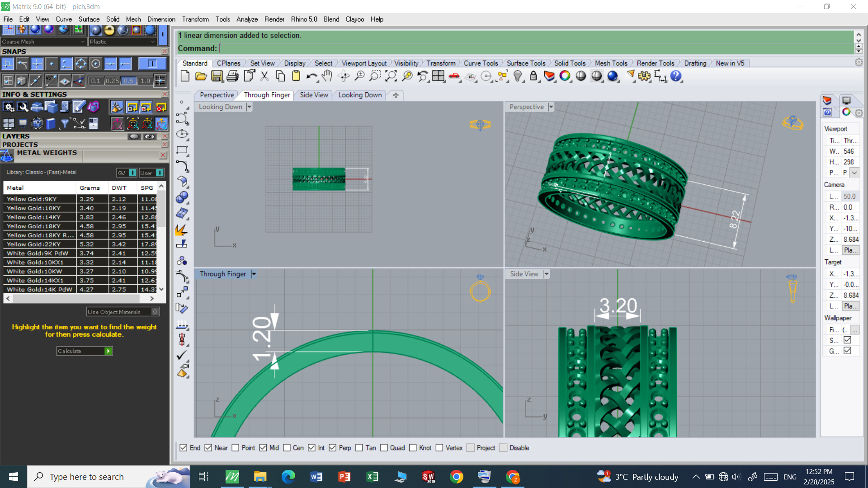Click the red car icon
The height and width of the screenshot is (488, 868).
[454, 76]
